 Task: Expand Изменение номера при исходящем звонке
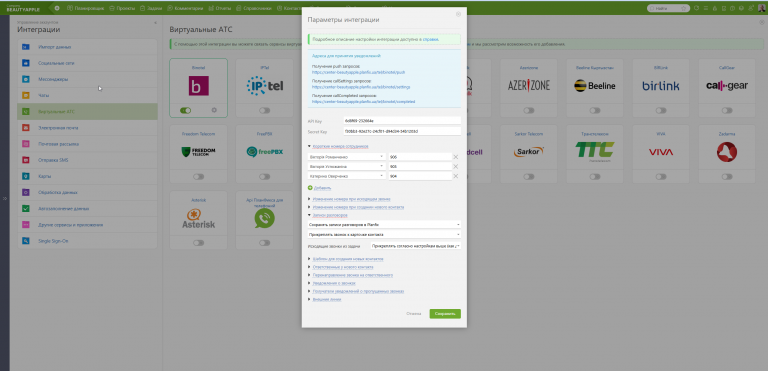351,199
